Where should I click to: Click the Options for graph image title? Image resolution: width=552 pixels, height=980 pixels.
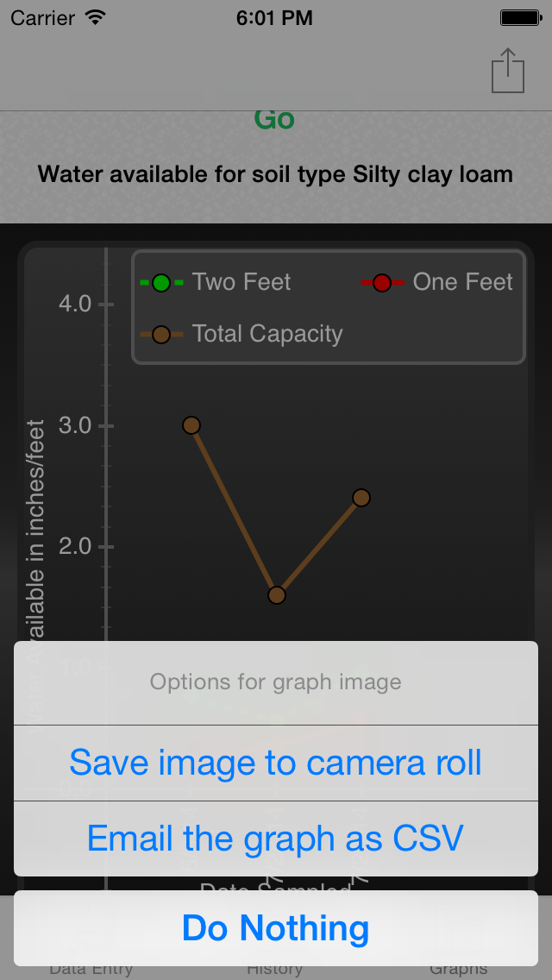[276, 682]
